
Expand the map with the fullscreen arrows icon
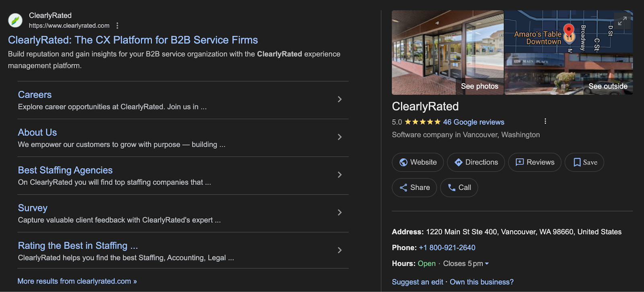622,21
